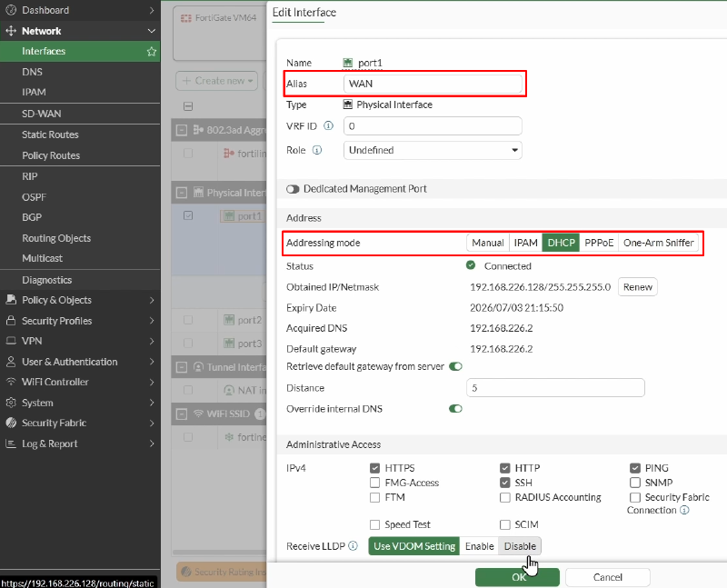Renew the DHCP lease

(638, 287)
